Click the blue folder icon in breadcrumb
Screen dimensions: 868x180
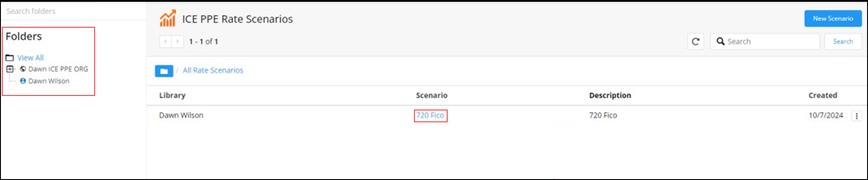click(x=164, y=71)
